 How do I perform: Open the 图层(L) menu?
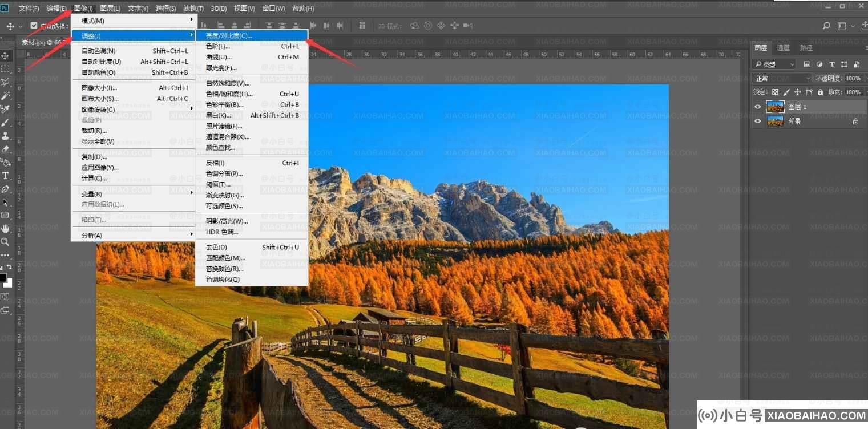coord(110,9)
